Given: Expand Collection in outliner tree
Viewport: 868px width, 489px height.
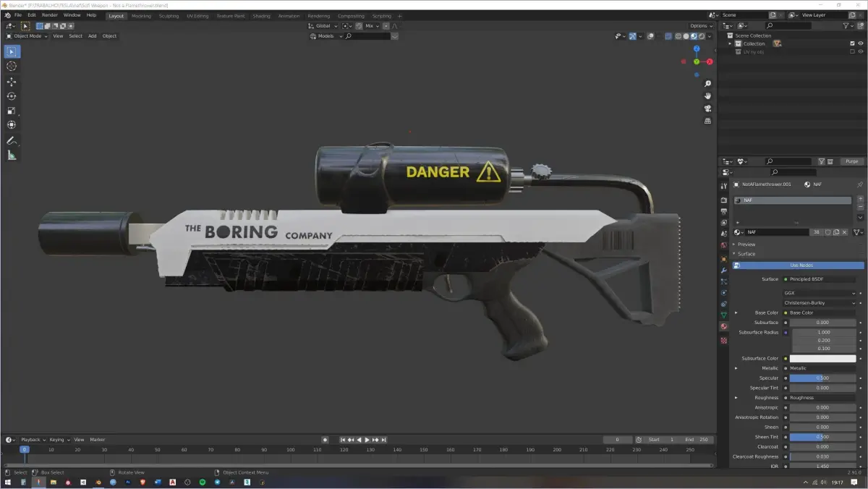Looking at the screenshot, I should (730, 43).
